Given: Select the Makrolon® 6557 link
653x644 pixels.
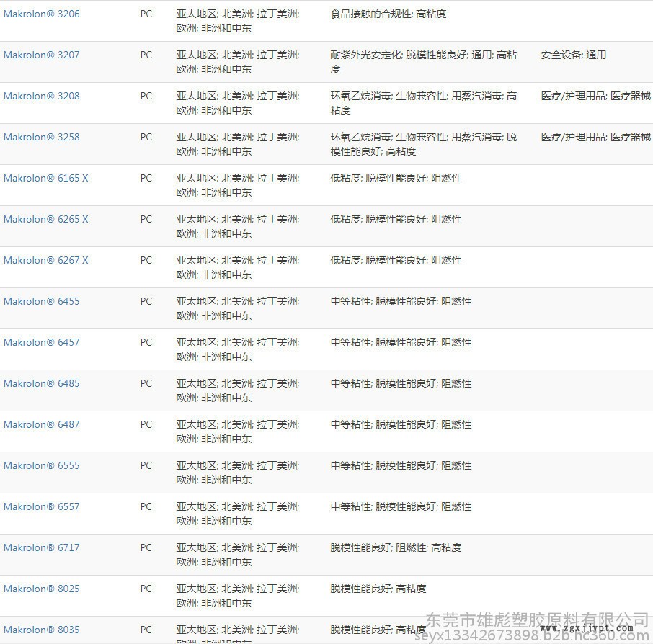Looking at the screenshot, I should pos(41,506).
